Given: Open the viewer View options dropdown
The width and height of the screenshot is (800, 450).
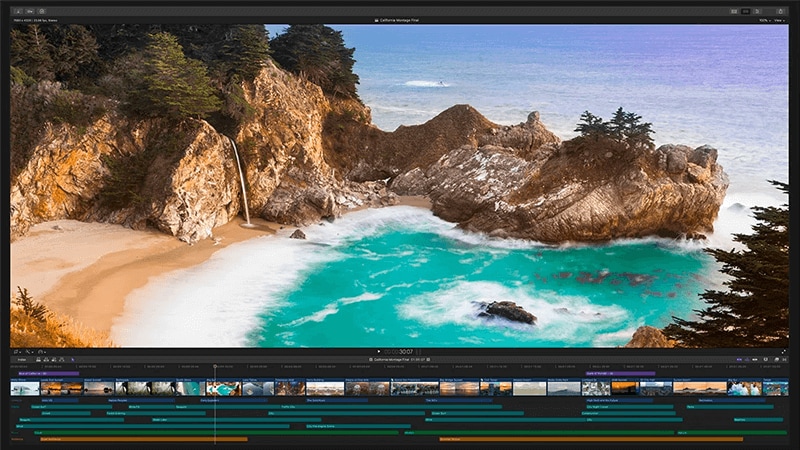Looking at the screenshot, I should click(780, 20).
